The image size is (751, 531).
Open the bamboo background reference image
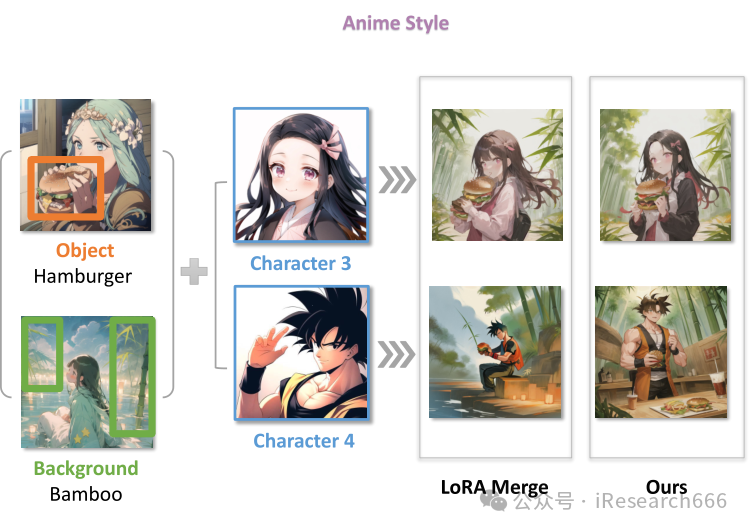click(87, 382)
